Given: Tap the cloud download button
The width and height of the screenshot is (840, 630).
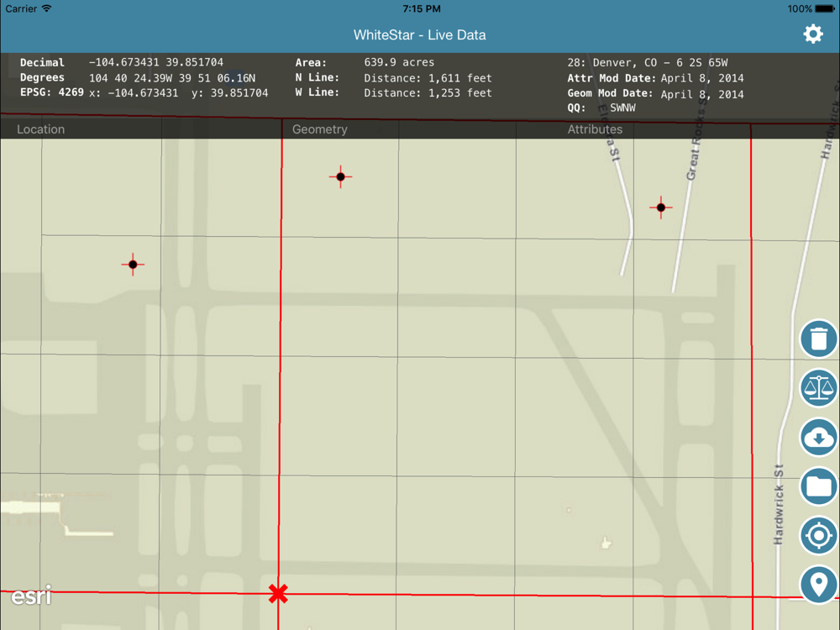Looking at the screenshot, I should (x=818, y=437).
